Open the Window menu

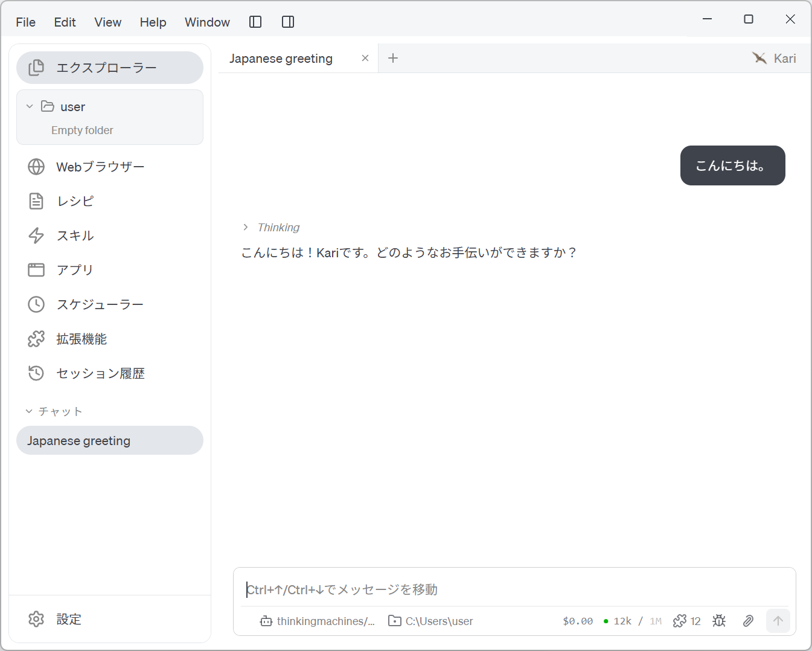tap(207, 22)
